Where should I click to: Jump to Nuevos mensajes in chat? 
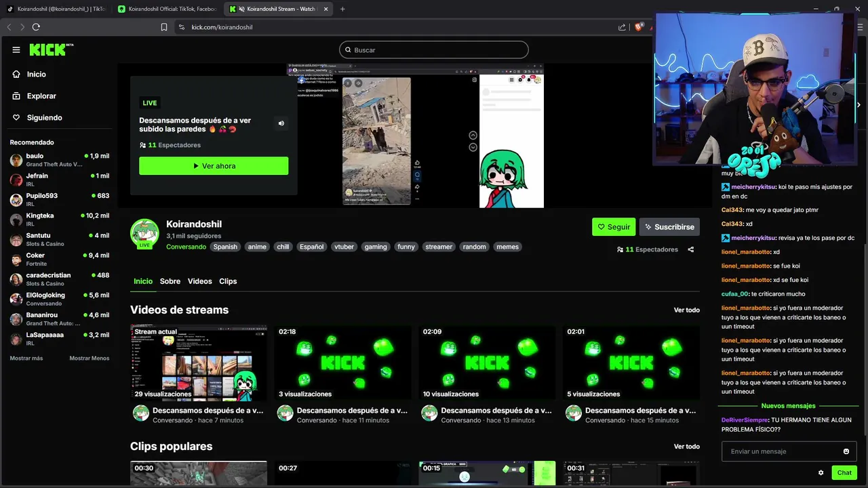coord(788,406)
